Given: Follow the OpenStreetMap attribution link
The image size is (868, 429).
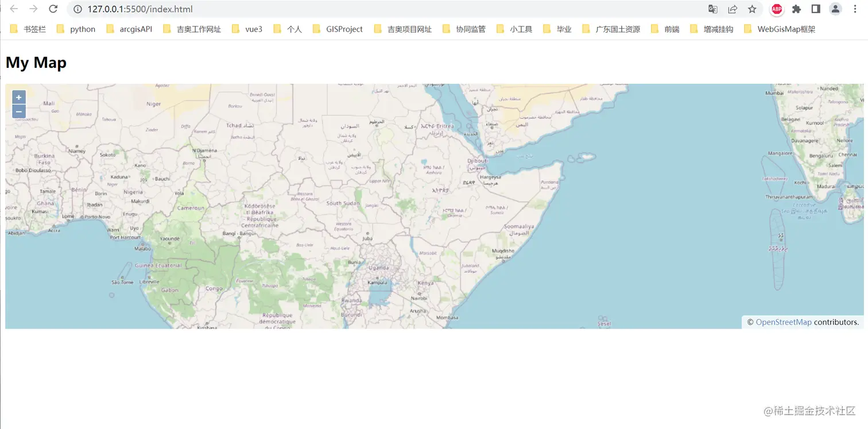Looking at the screenshot, I should pyautogui.click(x=784, y=322).
